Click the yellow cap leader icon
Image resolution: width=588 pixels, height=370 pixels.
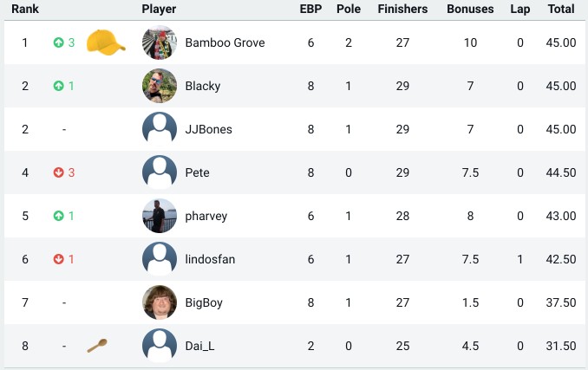106,42
